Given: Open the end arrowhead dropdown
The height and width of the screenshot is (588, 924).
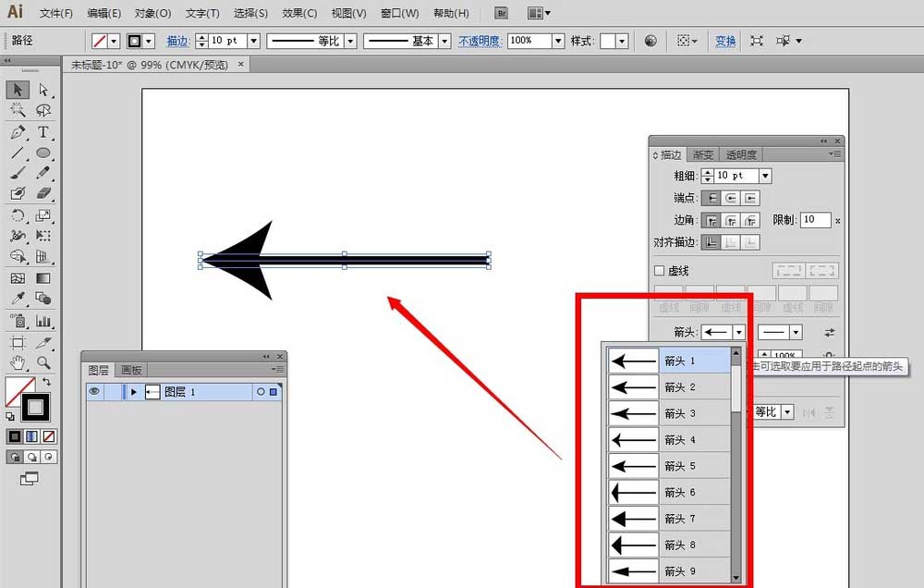Looking at the screenshot, I should pyautogui.click(x=796, y=333).
